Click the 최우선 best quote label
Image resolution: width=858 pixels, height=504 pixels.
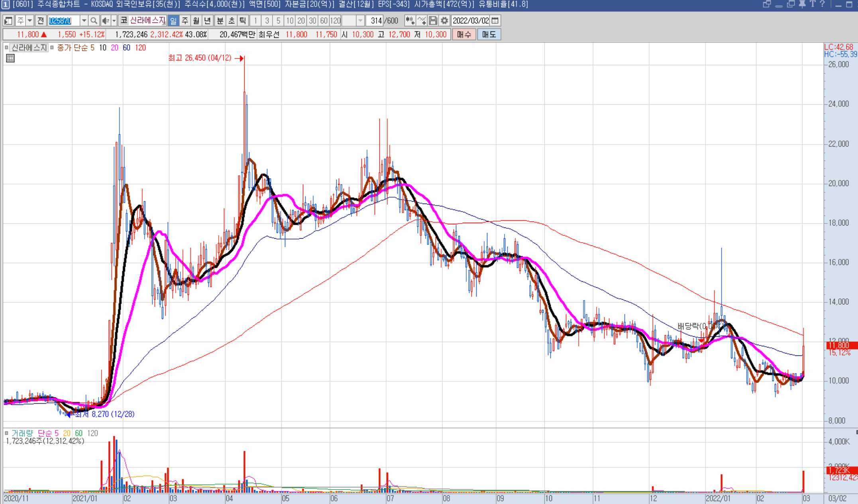pyautogui.click(x=269, y=35)
